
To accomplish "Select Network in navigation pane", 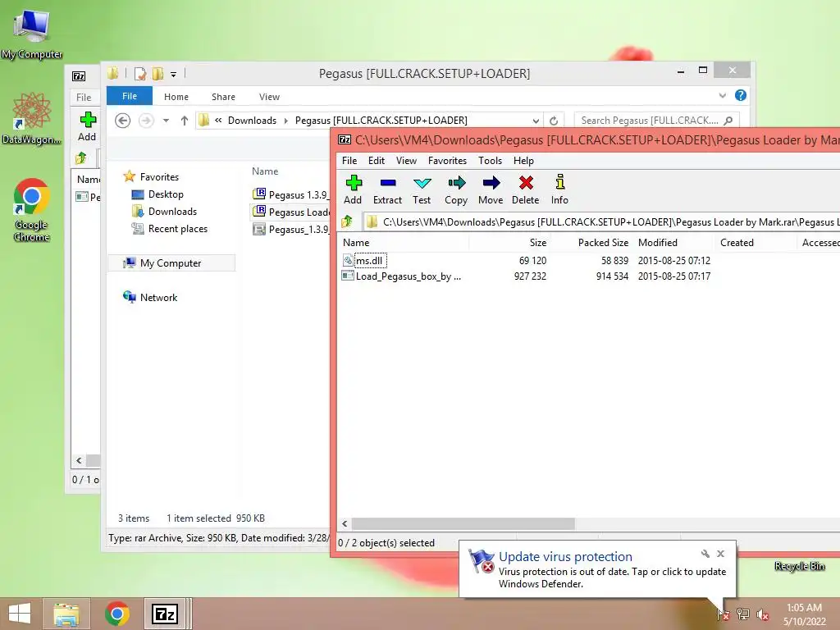I will (x=158, y=297).
